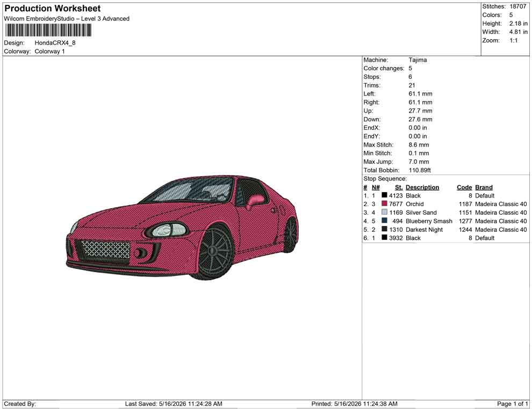
Task: Click the min stitch value '0.1 mm'
Action: tap(419, 153)
